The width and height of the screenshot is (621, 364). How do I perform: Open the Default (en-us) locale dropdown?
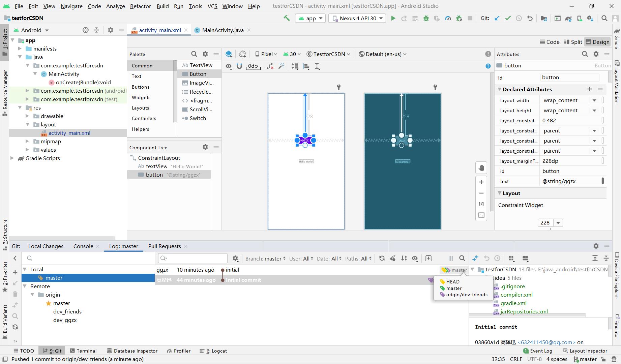[383, 54]
